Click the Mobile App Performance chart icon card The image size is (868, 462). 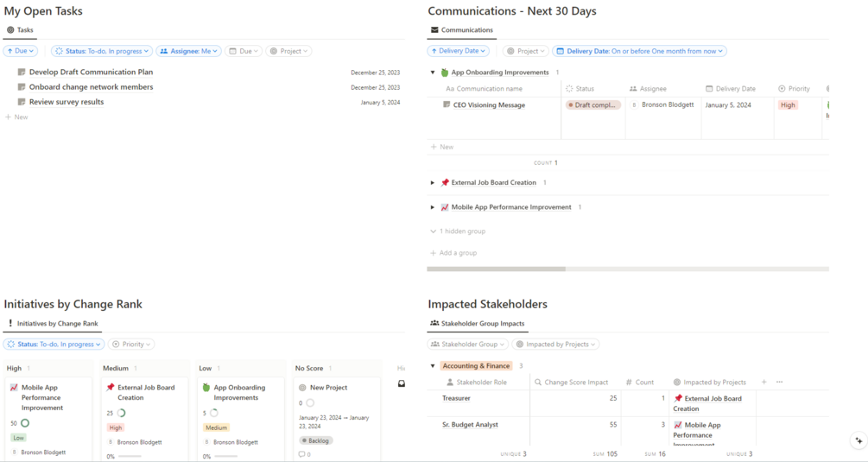point(14,388)
